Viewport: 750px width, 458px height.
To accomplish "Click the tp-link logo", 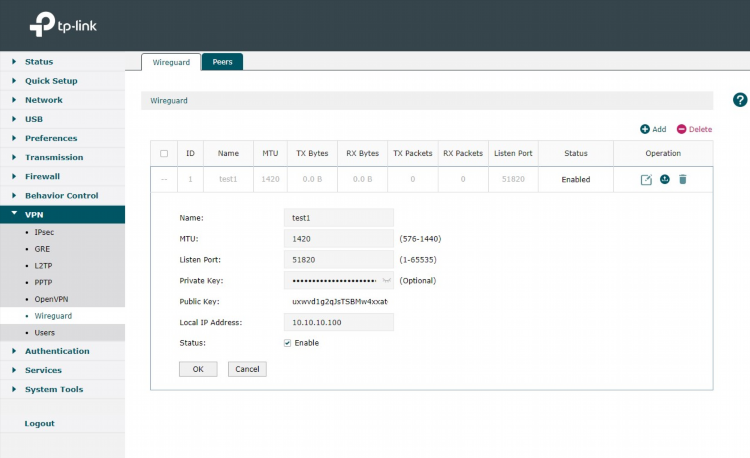I will (63, 24).
